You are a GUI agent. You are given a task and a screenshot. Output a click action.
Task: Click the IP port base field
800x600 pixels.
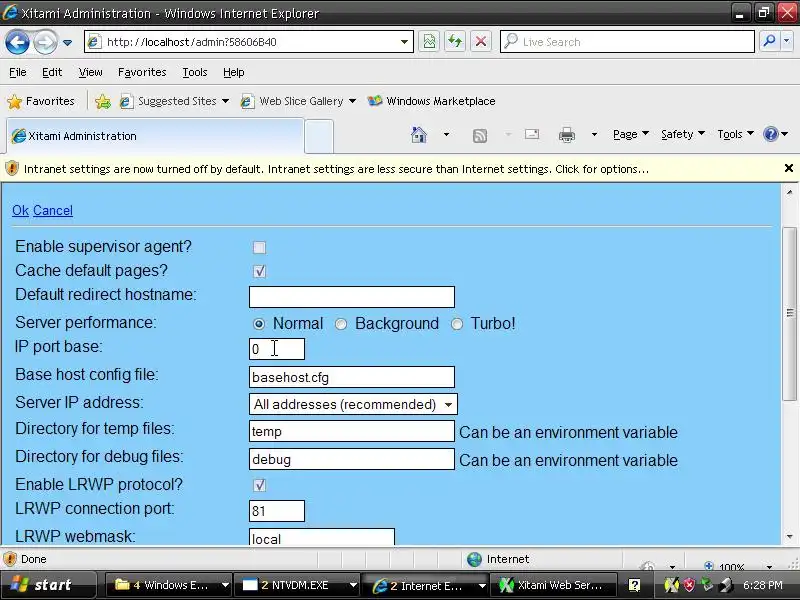click(x=277, y=349)
